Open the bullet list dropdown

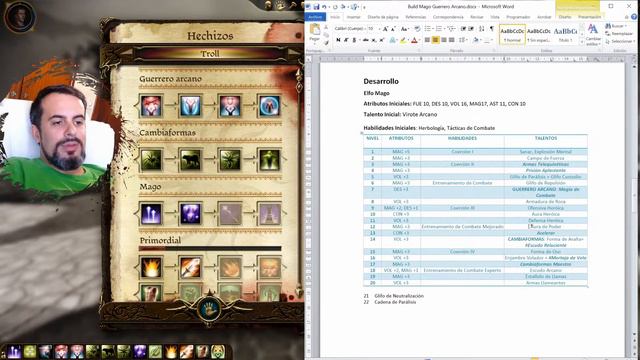(x=433, y=29)
